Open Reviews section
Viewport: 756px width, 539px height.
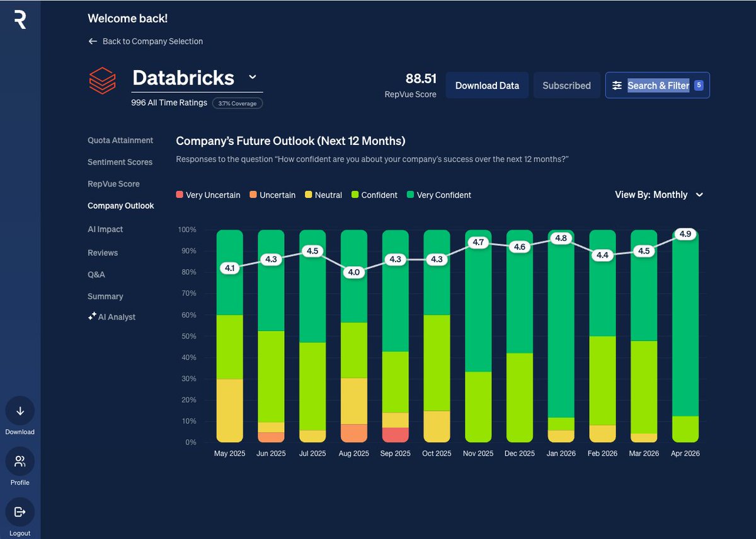coord(103,253)
